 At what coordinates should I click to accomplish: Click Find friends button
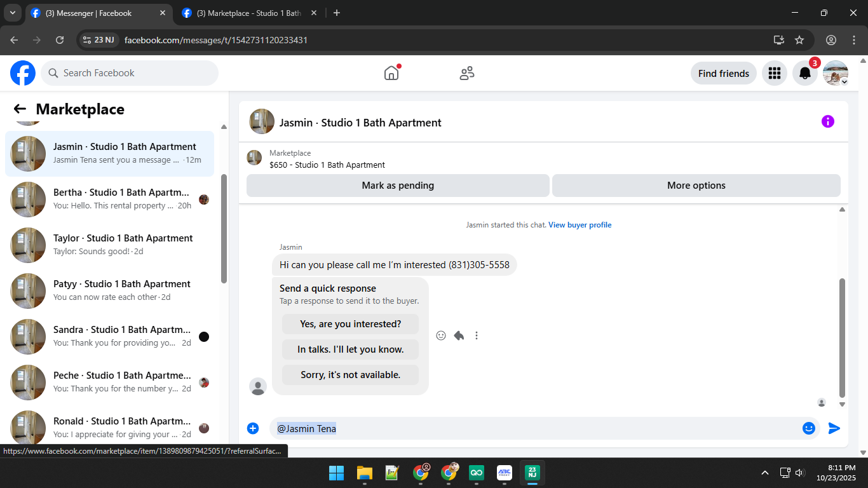pyautogui.click(x=724, y=73)
